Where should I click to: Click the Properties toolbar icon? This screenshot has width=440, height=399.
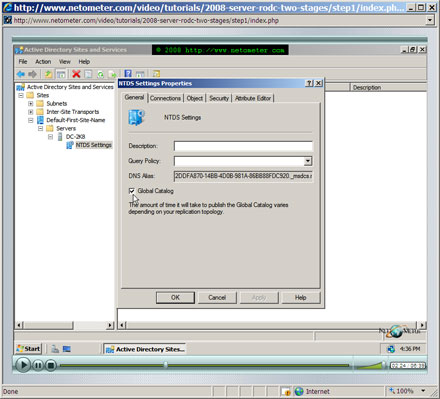[88, 74]
